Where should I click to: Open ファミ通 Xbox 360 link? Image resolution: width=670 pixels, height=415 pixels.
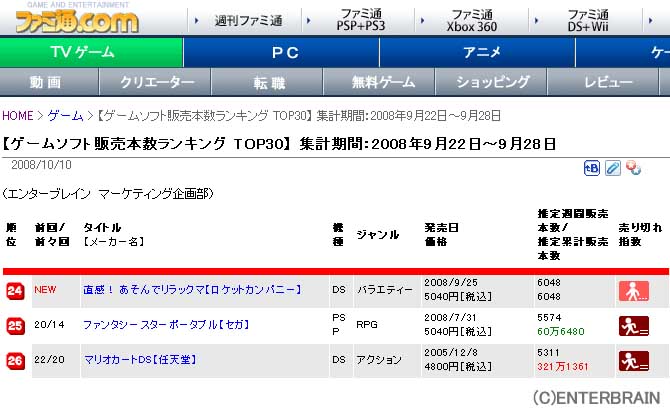point(472,20)
